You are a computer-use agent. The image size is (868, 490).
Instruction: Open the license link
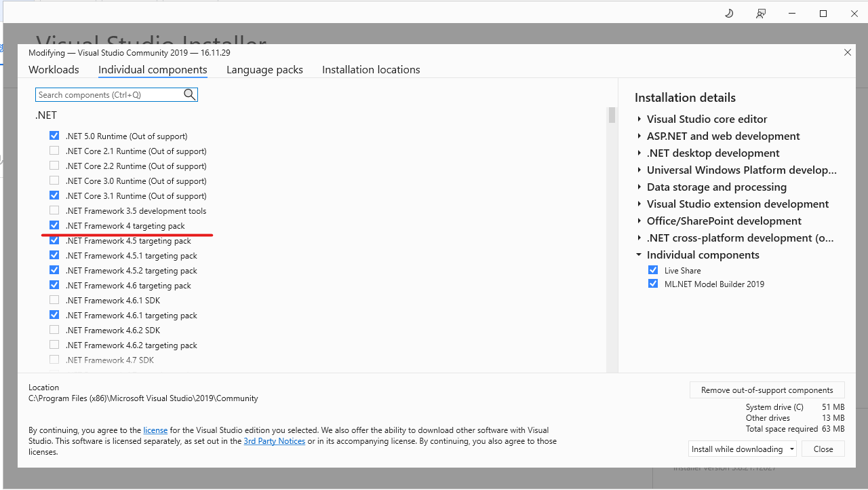tap(155, 430)
